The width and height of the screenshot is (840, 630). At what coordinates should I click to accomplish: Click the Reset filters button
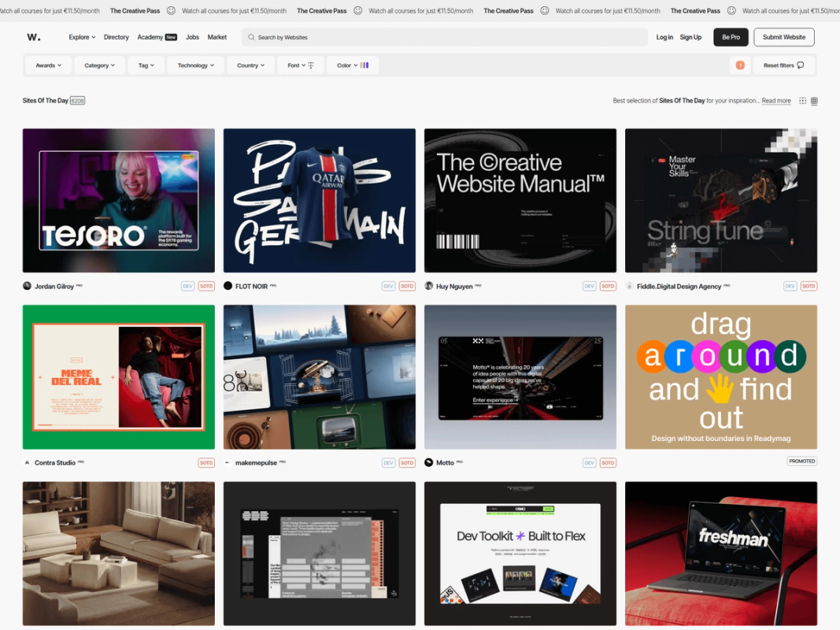784,65
